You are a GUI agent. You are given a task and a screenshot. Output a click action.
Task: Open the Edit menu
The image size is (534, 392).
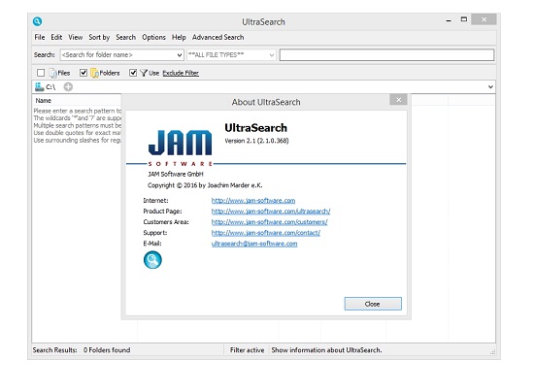click(56, 37)
